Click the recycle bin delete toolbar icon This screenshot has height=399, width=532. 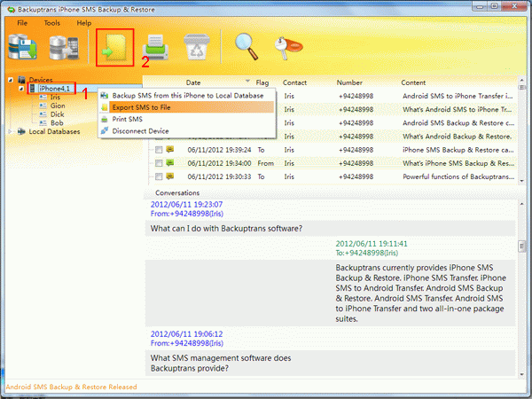tap(197, 47)
